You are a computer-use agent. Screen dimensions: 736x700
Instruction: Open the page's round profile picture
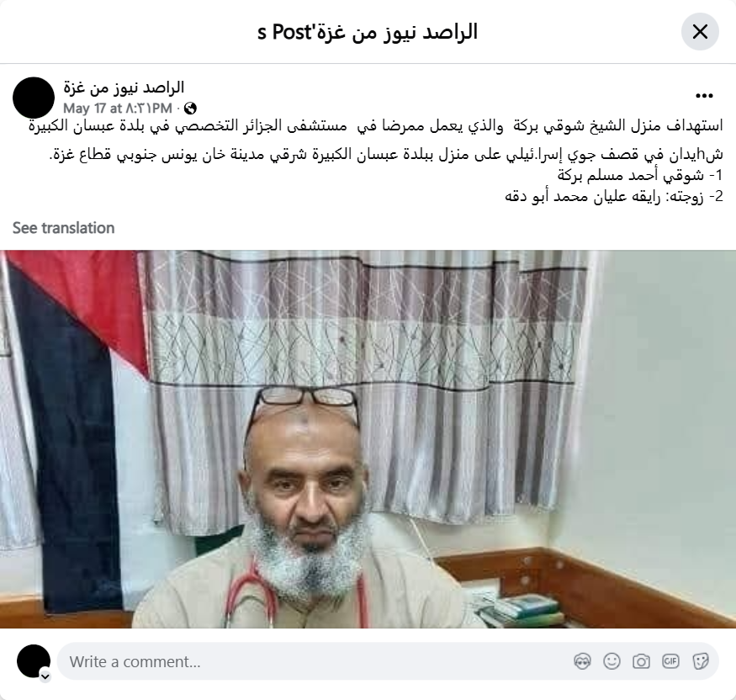click(34, 98)
